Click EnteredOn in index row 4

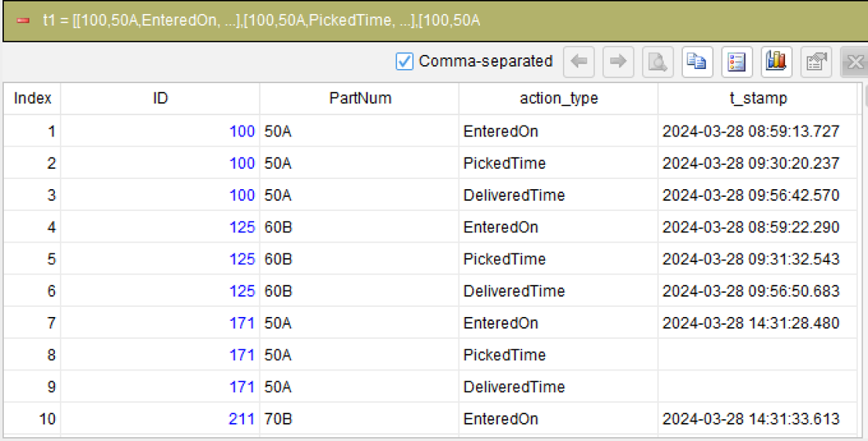[500, 227]
